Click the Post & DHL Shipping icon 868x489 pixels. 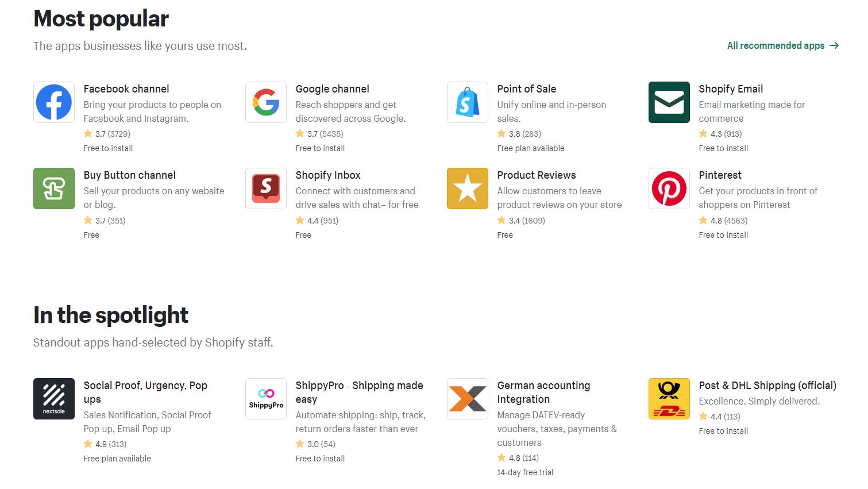point(669,398)
